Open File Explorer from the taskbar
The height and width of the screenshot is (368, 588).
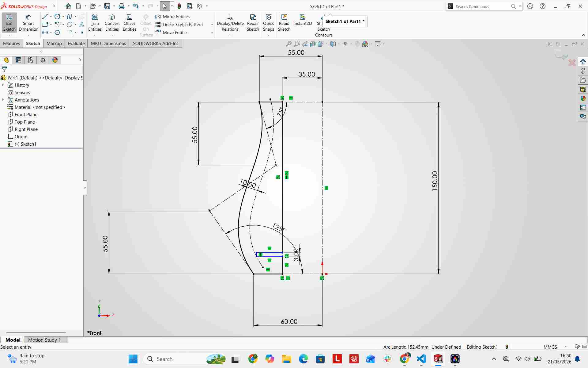click(x=287, y=359)
